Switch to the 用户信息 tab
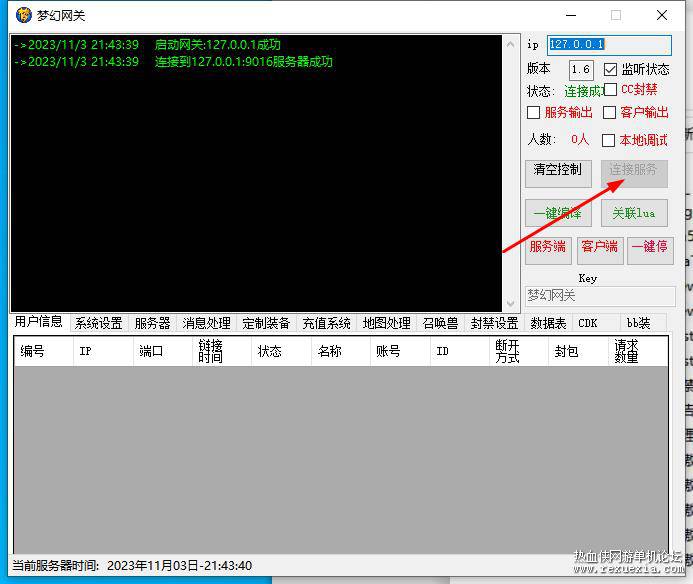This screenshot has height=584, width=693. point(38,321)
